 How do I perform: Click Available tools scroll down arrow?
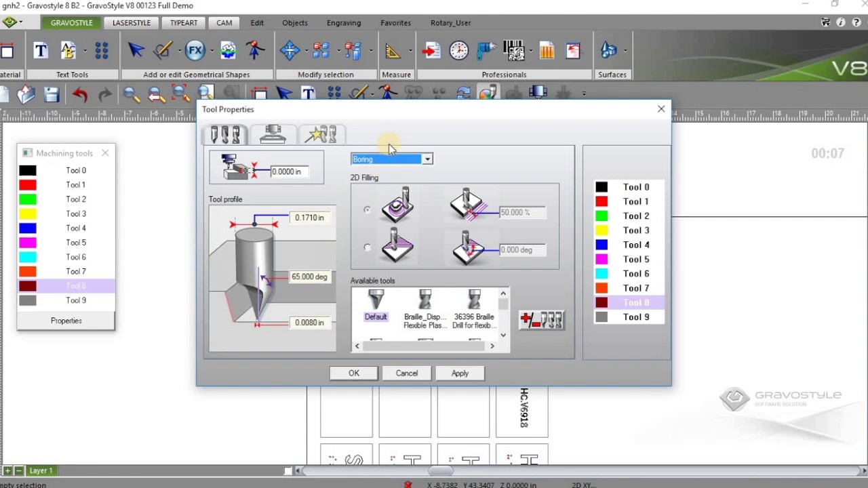503,335
